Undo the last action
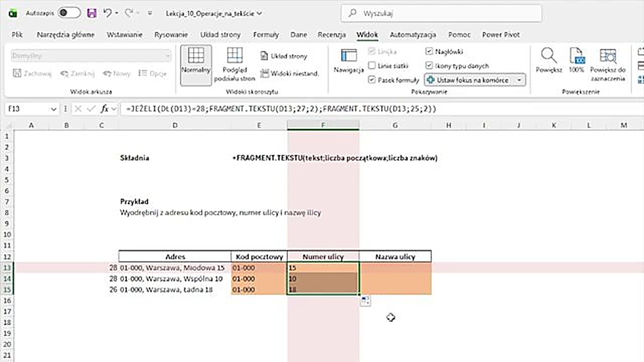 107,14
